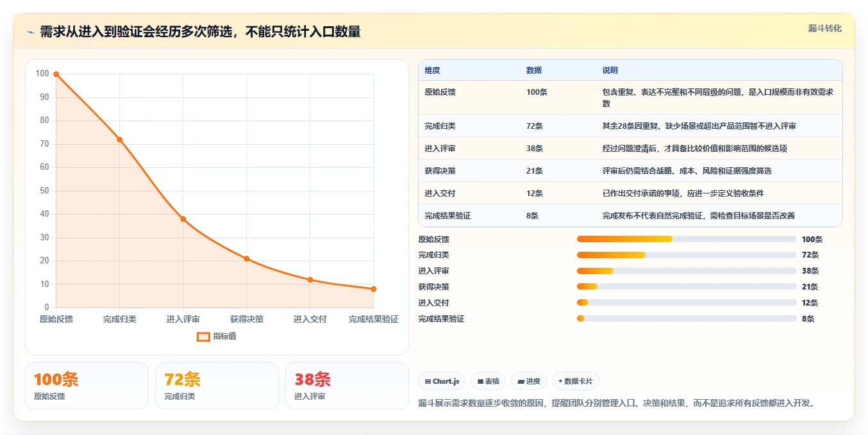868x435 pixels.
Task: Click the 12条 value in the table
Action: pyautogui.click(x=535, y=193)
